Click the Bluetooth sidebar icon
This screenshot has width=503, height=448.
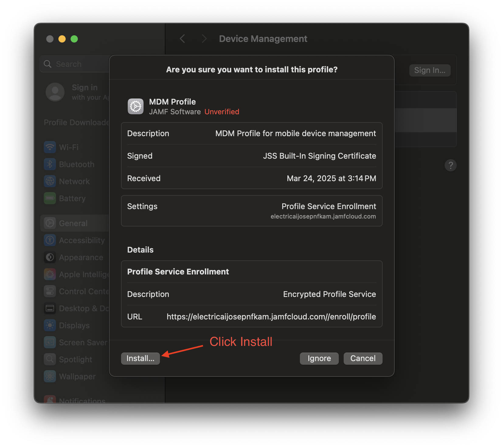click(x=50, y=164)
